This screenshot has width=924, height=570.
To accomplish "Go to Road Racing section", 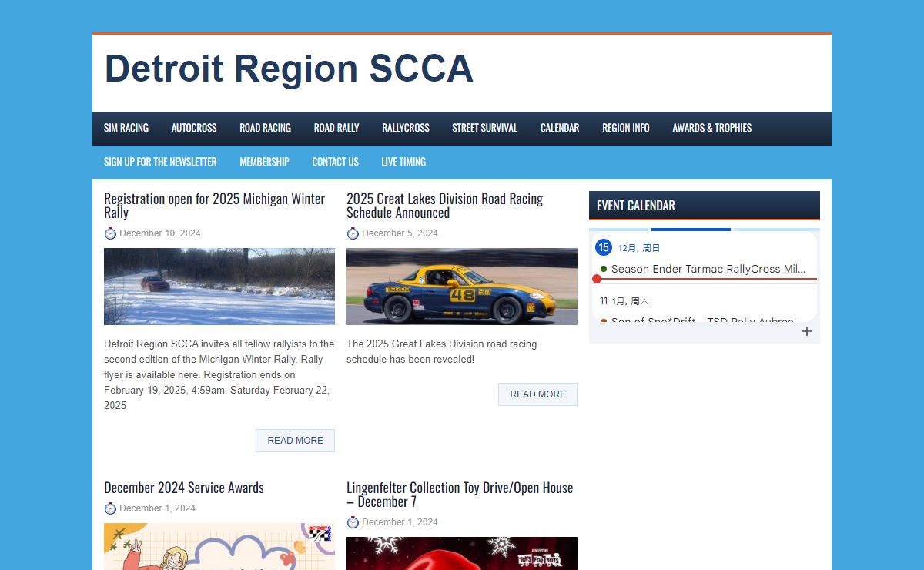I will point(265,128).
